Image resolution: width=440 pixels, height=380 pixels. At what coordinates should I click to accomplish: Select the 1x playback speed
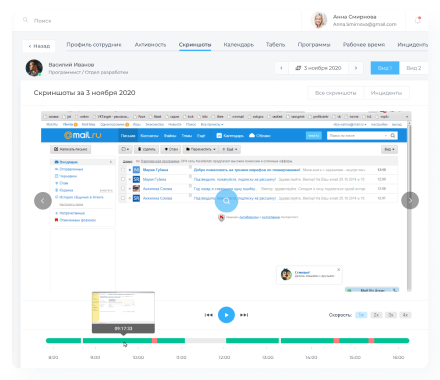[x=361, y=315]
